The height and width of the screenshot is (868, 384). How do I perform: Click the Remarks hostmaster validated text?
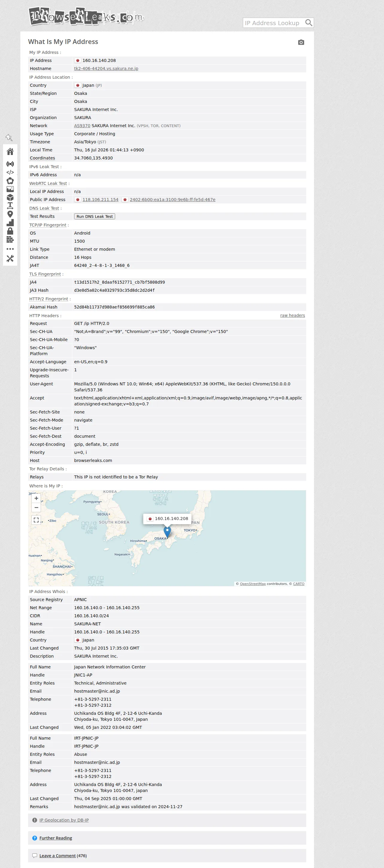click(128, 807)
